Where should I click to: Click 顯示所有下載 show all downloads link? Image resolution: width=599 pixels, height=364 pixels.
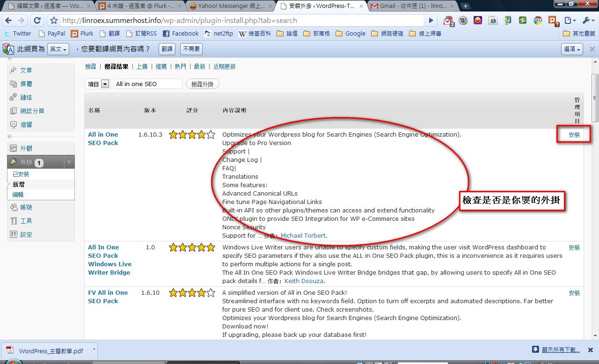[x=561, y=350]
